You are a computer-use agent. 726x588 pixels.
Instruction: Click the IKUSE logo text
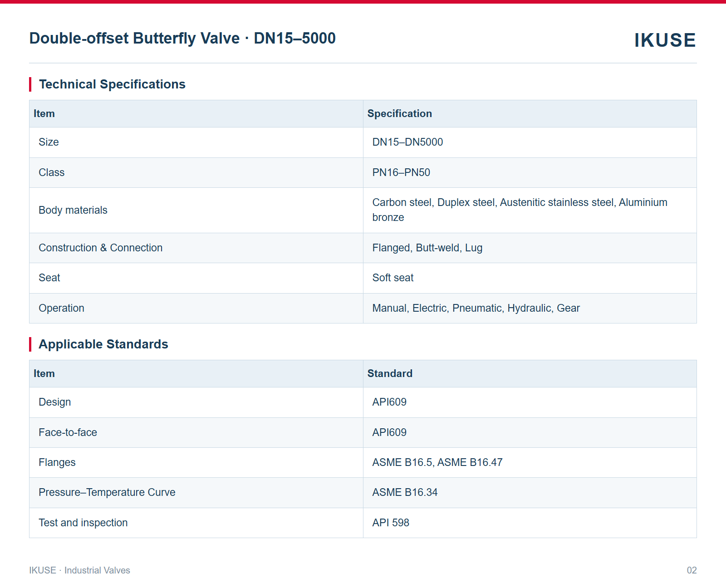[665, 40]
